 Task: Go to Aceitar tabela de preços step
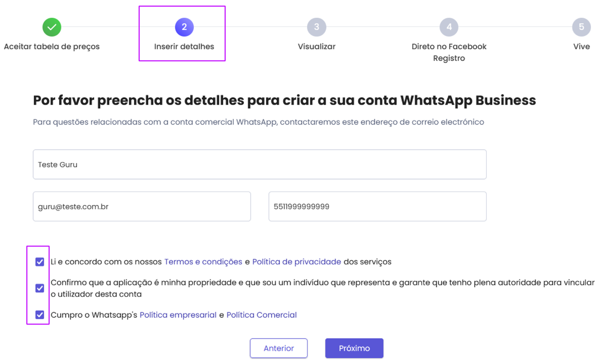[52, 46]
